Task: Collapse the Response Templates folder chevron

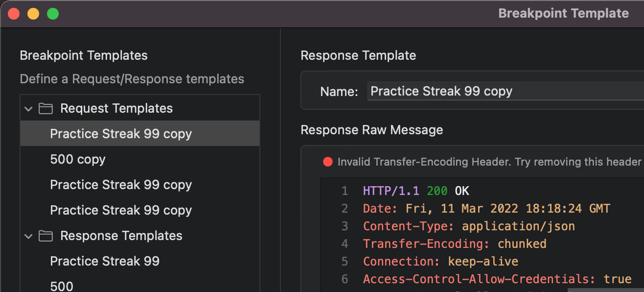Action: click(29, 236)
